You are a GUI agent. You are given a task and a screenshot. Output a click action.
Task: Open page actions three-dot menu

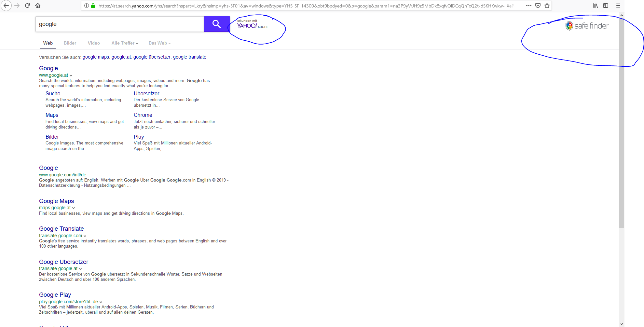[x=529, y=6]
